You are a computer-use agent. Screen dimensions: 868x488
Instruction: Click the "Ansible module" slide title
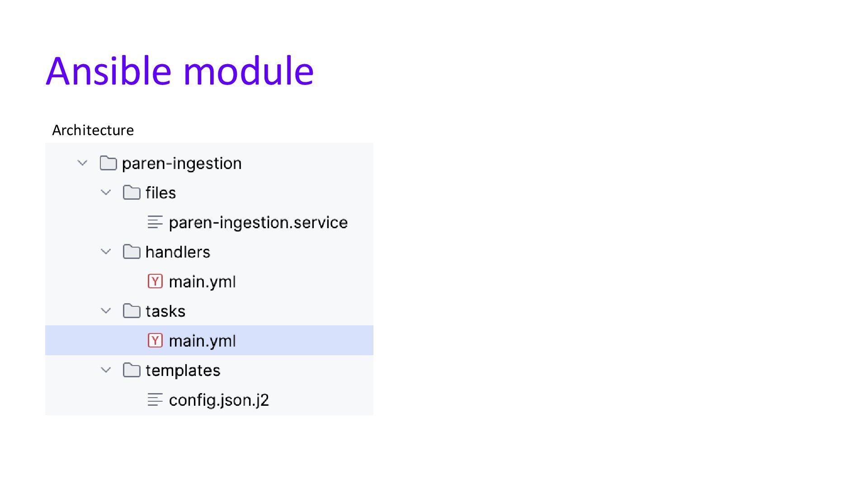(179, 71)
